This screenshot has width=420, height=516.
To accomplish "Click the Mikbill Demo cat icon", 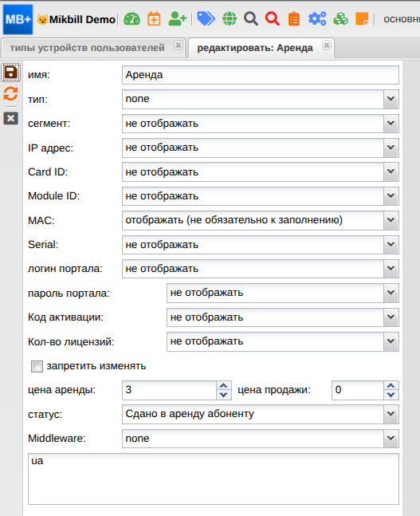I will [42, 19].
